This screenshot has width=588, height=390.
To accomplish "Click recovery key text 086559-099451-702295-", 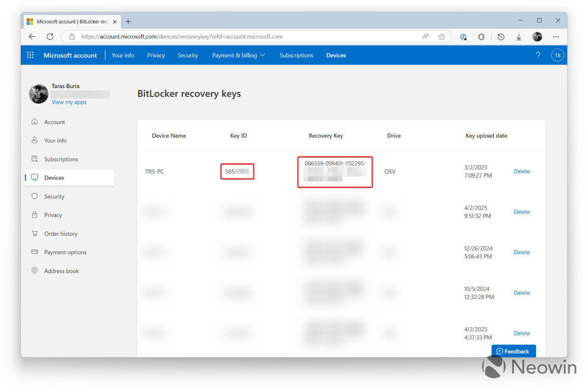I will [335, 163].
